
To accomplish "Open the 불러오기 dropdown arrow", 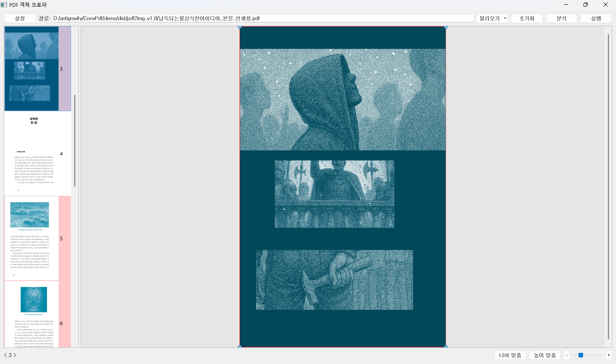I will [x=505, y=18].
